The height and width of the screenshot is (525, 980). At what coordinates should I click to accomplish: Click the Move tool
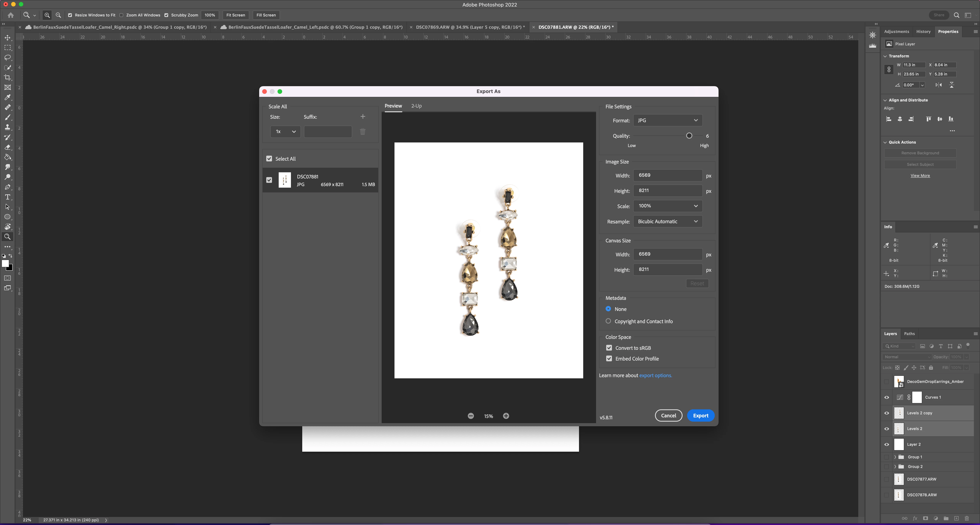8,38
